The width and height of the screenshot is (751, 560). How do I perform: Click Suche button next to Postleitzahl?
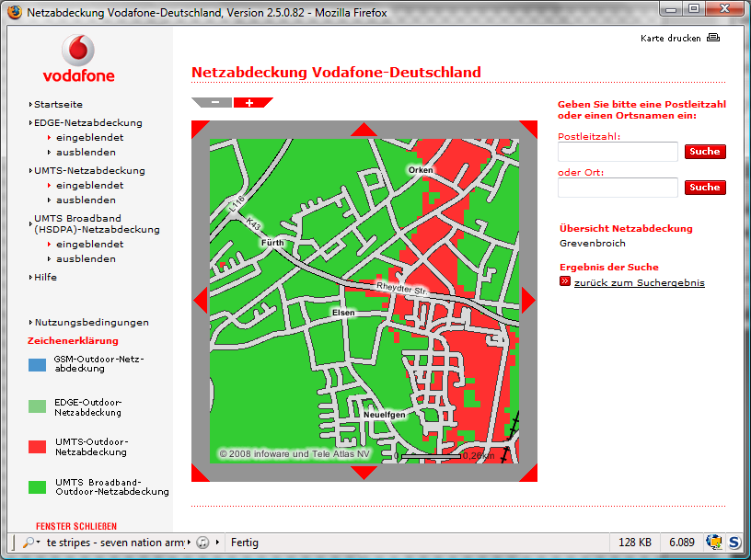pyautogui.click(x=705, y=152)
